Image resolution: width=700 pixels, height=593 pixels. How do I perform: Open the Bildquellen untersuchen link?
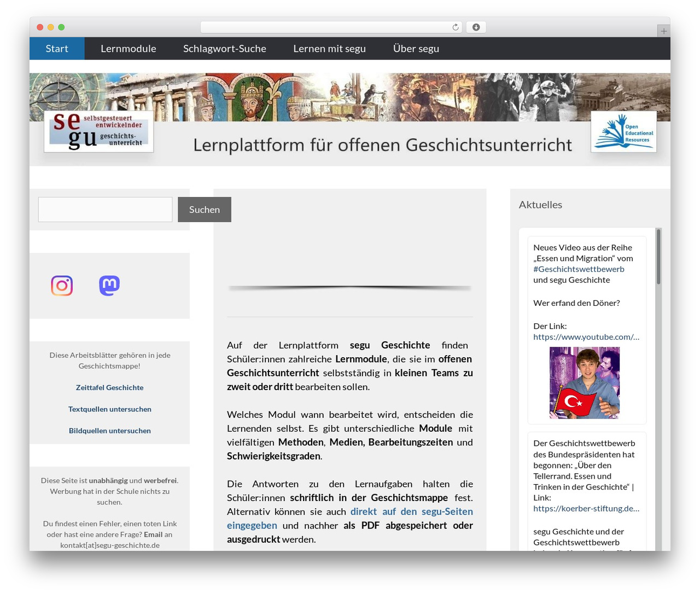110,431
